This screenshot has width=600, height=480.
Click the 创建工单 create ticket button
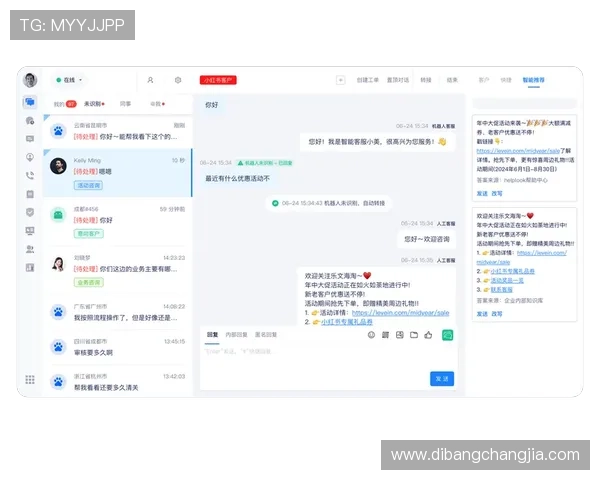pyautogui.click(x=367, y=80)
